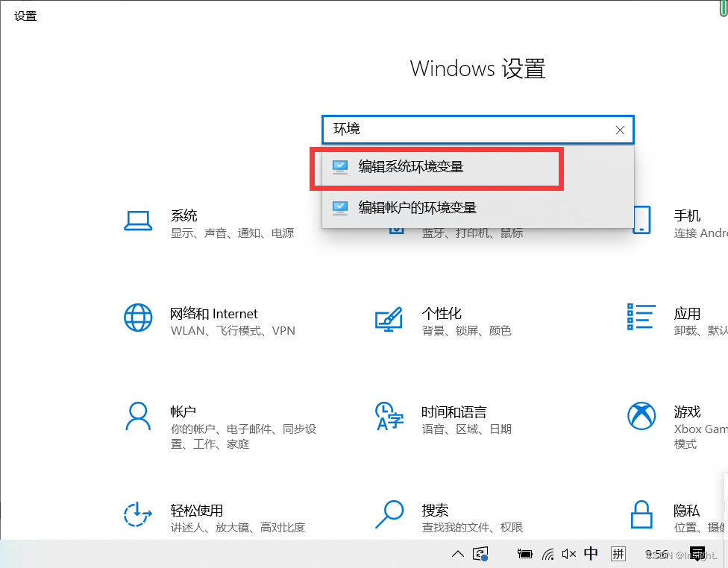
Task: Click the 显示、声音、通知、电源 description
Action: [x=233, y=233]
